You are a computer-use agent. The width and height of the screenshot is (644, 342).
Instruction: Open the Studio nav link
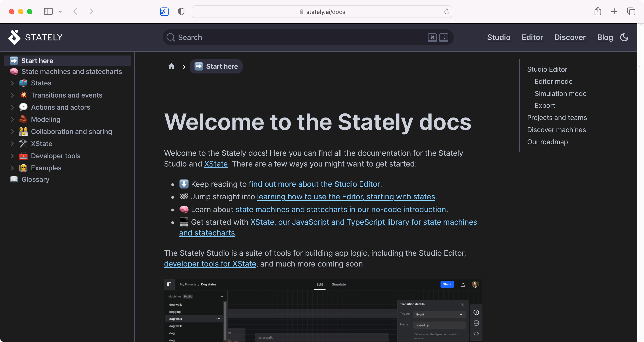click(x=498, y=37)
